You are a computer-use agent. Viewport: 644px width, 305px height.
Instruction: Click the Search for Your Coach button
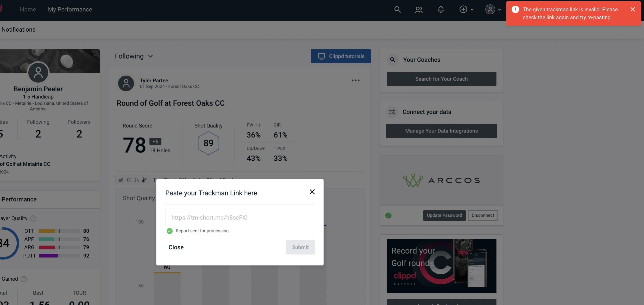click(442, 78)
